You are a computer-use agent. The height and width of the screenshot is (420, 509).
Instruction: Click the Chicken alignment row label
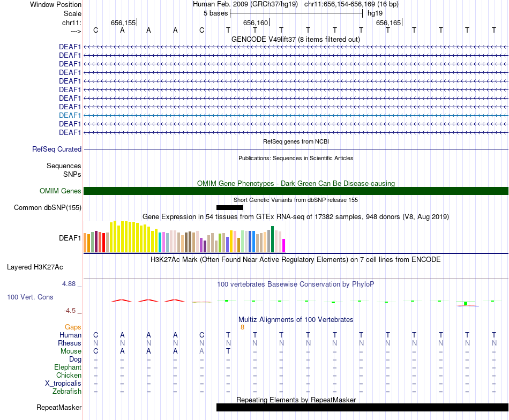(x=69, y=375)
